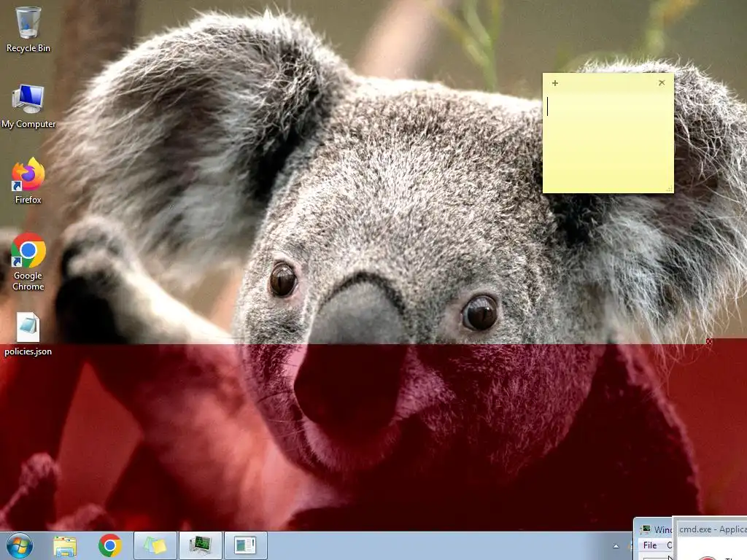Click the policies.json file name label
Image resolution: width=747 pixels, height=560 pixels.
point(28,351)
